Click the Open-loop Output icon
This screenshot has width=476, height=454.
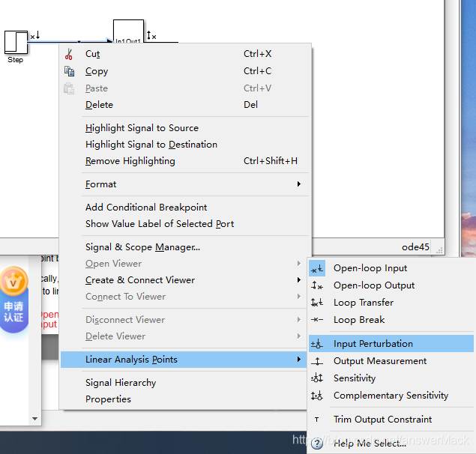click(317, 285)
